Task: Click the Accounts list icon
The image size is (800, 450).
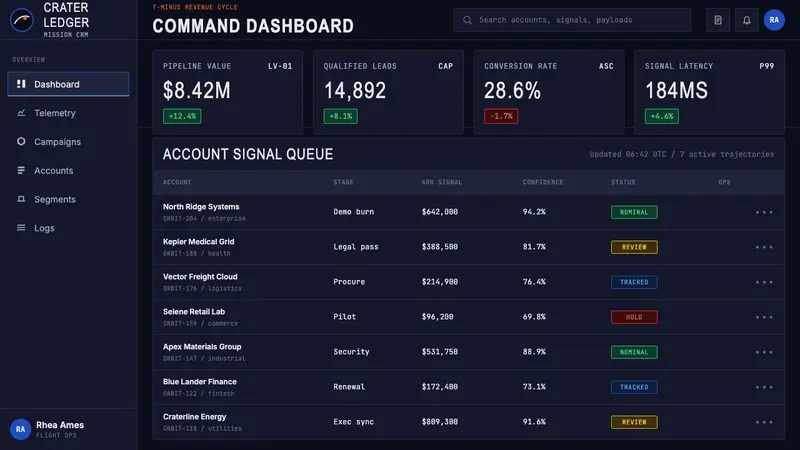Action: pos(21,170)
